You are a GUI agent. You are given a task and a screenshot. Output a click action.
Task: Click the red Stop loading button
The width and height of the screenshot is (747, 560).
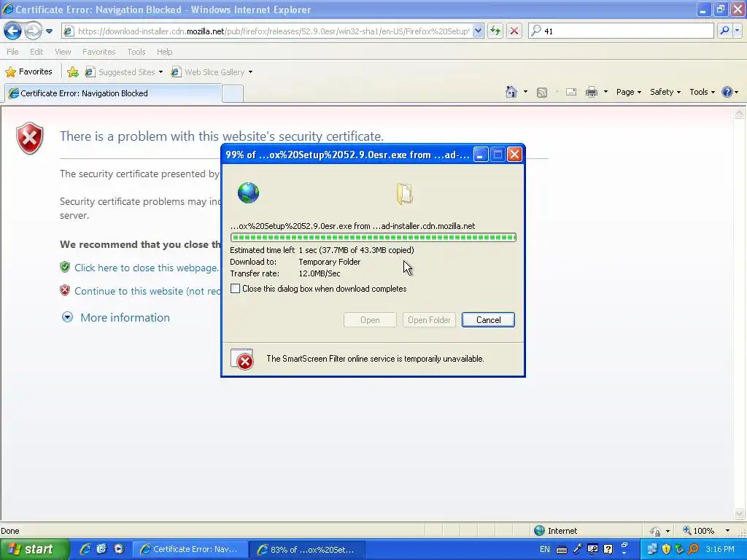coord(514,31)
